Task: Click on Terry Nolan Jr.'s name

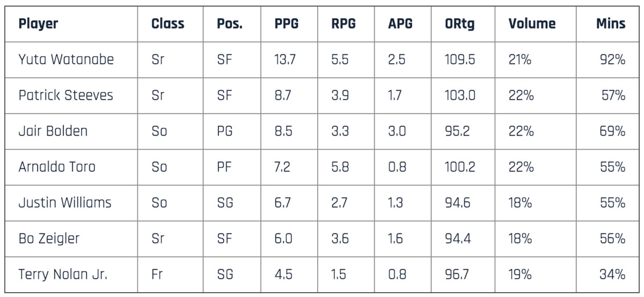Action: 63,274
